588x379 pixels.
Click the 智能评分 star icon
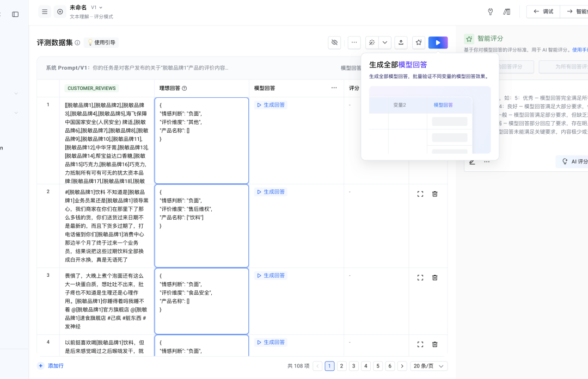(x=469, y=39)
